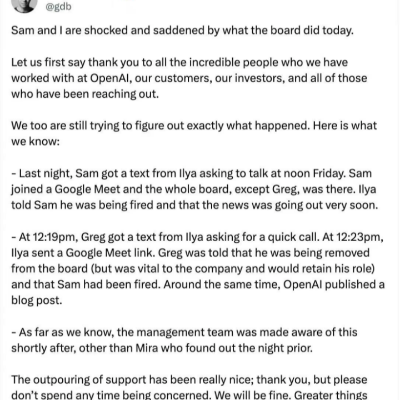
Task: Open the profile avatar picture
Action: 24,6
